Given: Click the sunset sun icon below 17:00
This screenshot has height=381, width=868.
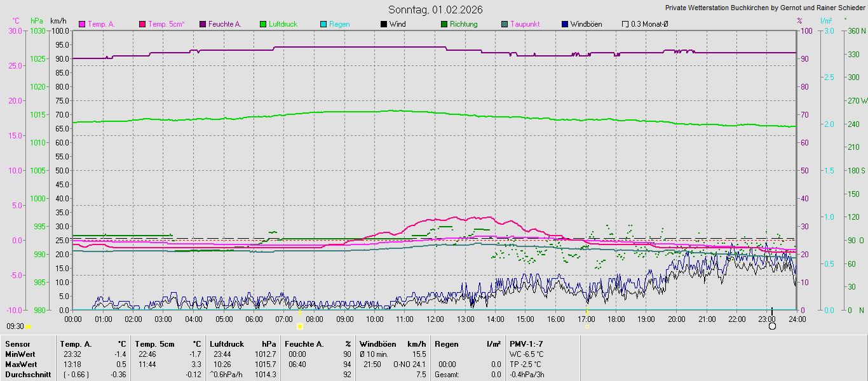Looking at the screenshot, I should (x=587, y=326).
